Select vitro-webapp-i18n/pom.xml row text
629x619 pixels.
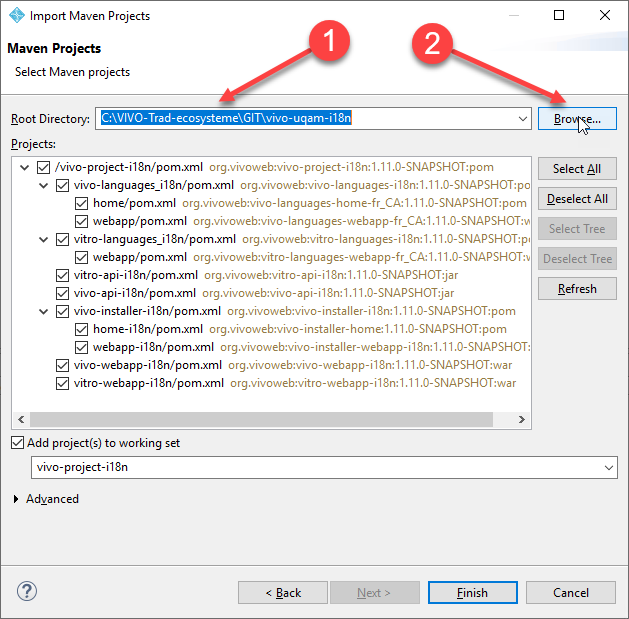[x=149, y=383]
